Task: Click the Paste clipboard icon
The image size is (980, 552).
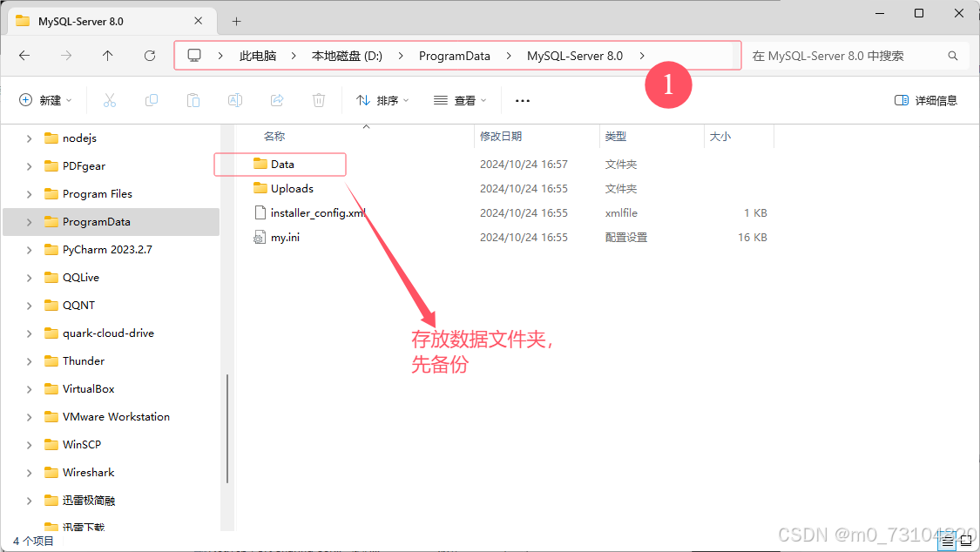Action: click(193, 100)
